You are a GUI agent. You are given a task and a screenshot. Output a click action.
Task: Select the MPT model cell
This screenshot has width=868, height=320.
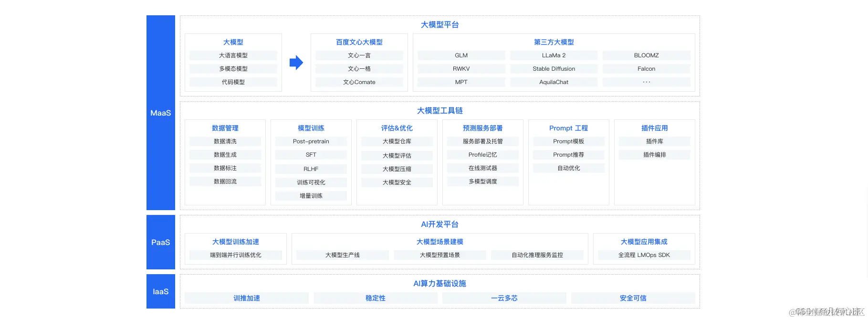461,82
